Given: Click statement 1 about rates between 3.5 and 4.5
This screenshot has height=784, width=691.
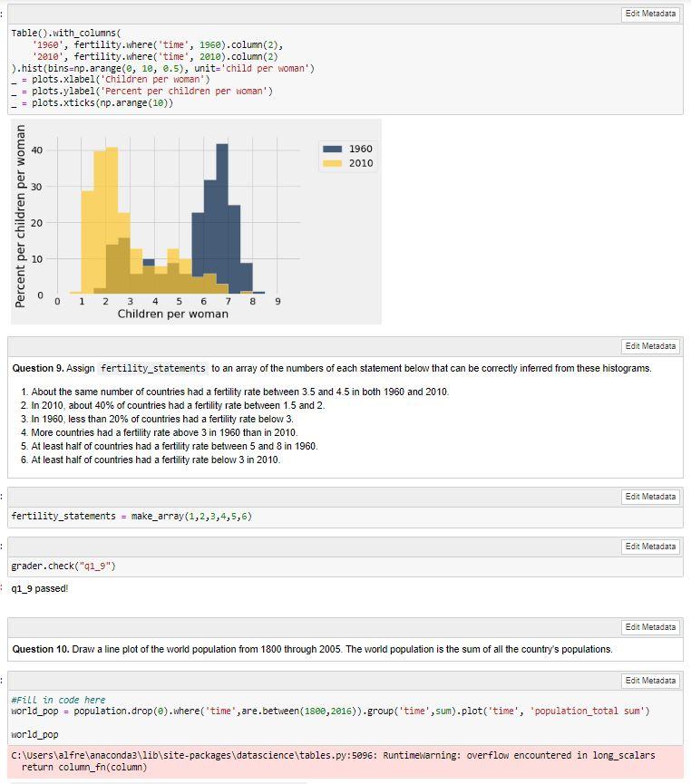Looking at the screenshot, I should (x=239, y=392).
